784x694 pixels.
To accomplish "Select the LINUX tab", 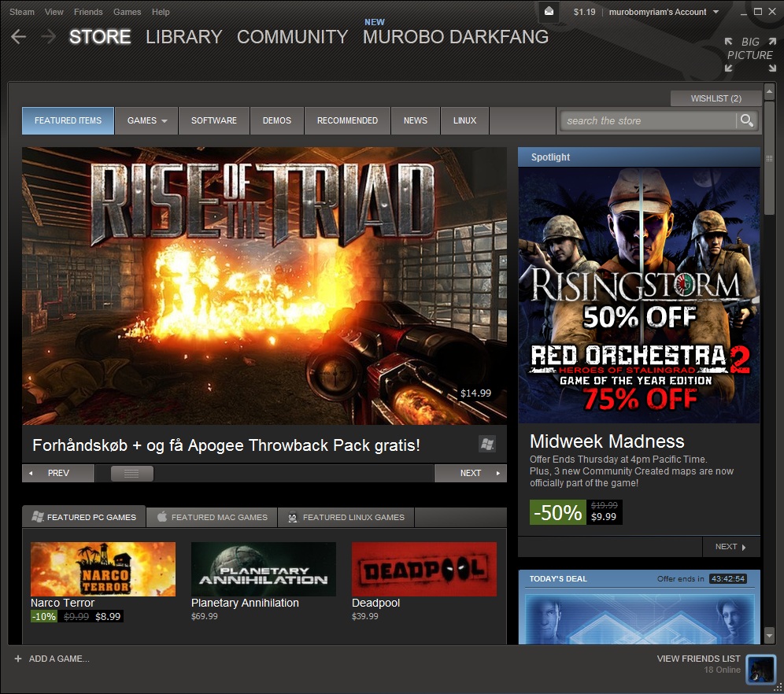I will [465, 120].
